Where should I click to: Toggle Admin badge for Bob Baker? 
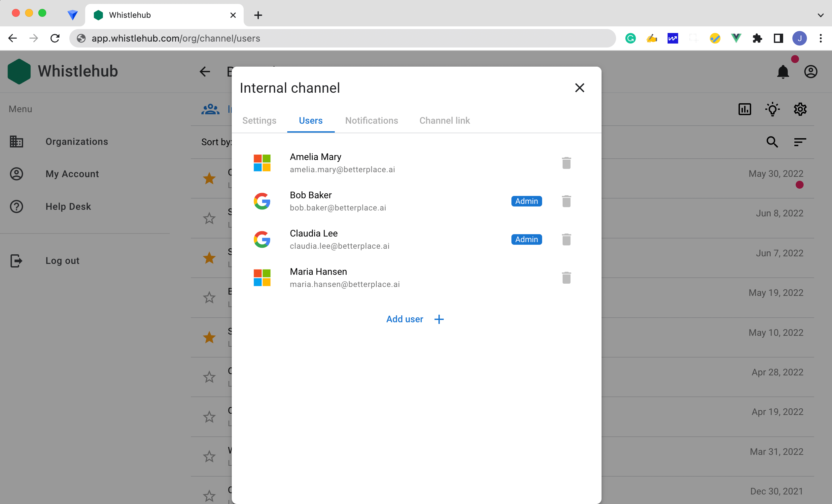click(526, 202)
